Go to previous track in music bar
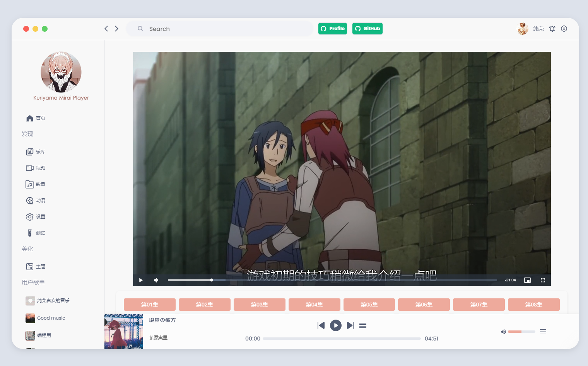Viewport: 588px width, 366px height. click(321, 325)
